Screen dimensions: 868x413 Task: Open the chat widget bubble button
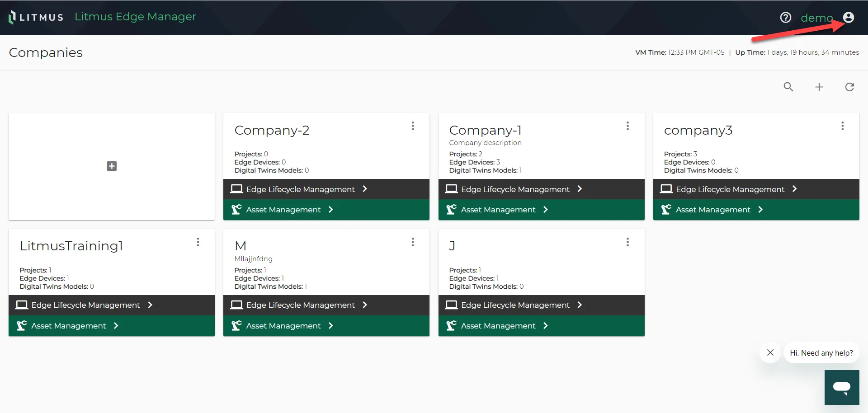click(x=842, y=387)
